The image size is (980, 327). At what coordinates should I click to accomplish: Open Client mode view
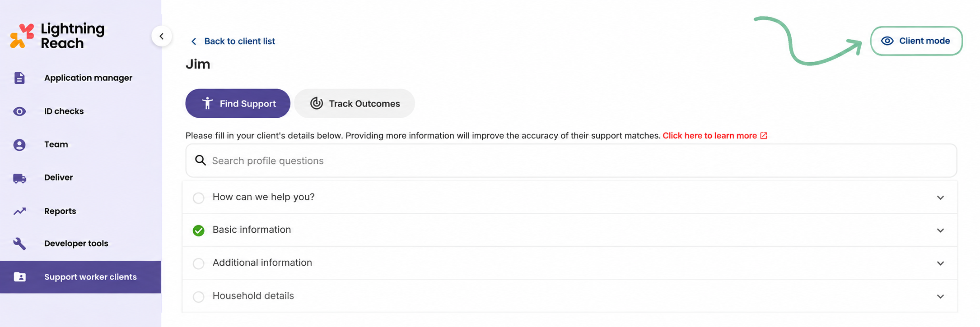[916, 41]
